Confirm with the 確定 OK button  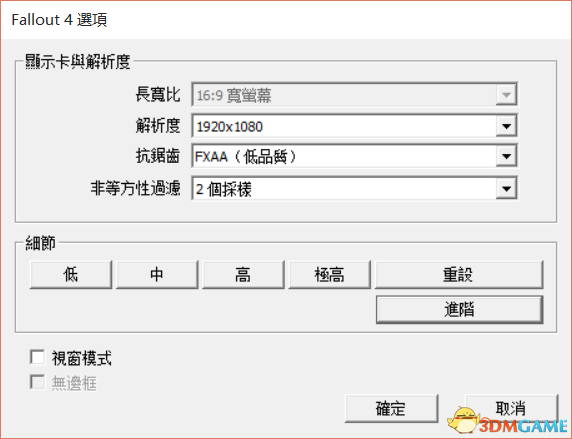coord(391,408)
